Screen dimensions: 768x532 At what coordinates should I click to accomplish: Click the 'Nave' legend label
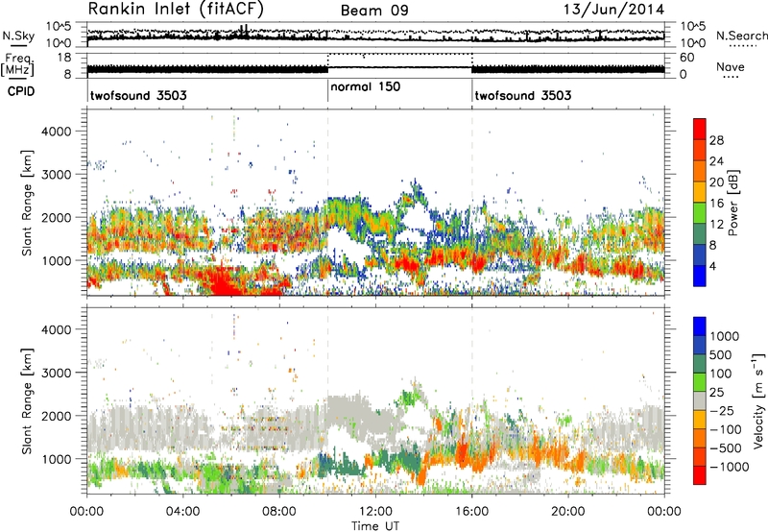tap(731, 66)
